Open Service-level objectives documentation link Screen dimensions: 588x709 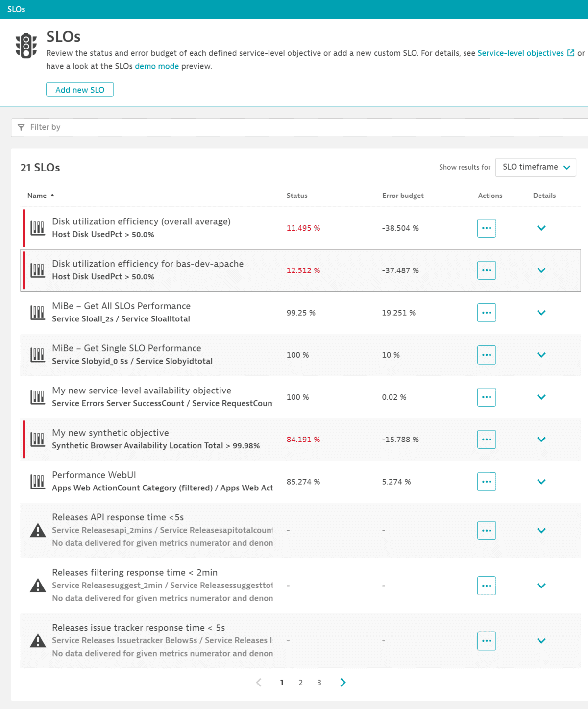(520, 53)
